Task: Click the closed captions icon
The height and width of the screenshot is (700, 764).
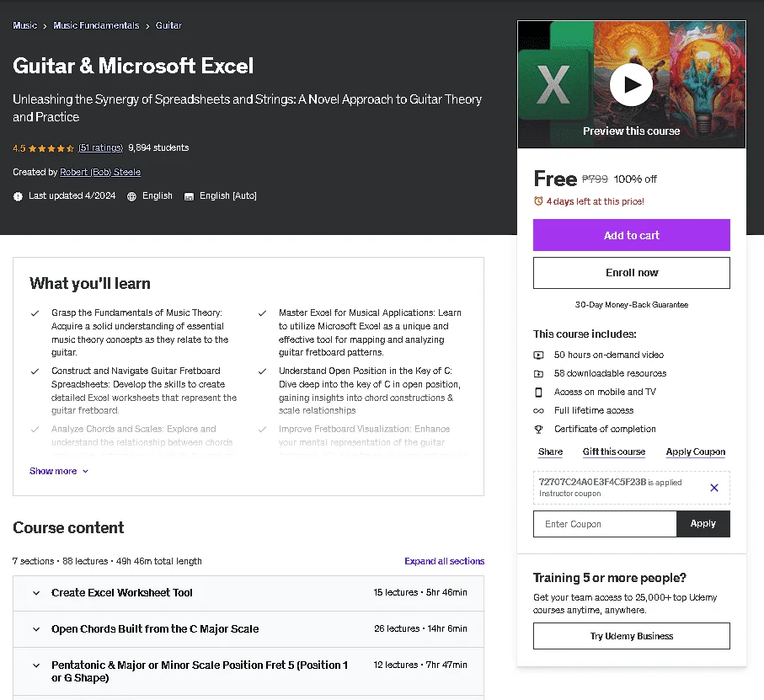Action: (189, 196)
